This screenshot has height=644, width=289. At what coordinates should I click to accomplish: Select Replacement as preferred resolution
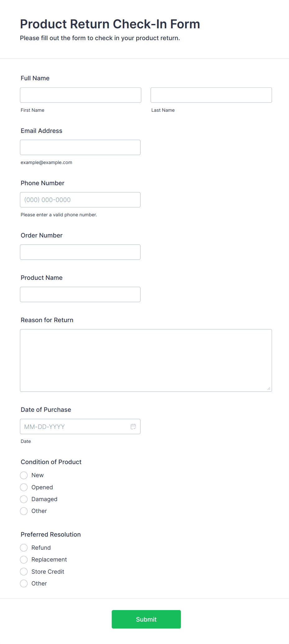pyautogui.click(x=24, y=560)
